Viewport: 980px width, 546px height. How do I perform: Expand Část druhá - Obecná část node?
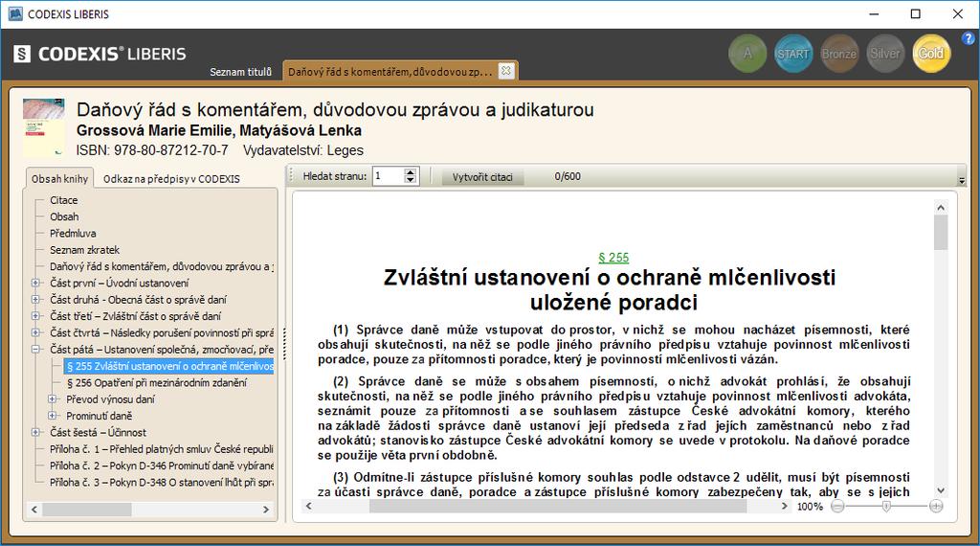tap(36, 300)
